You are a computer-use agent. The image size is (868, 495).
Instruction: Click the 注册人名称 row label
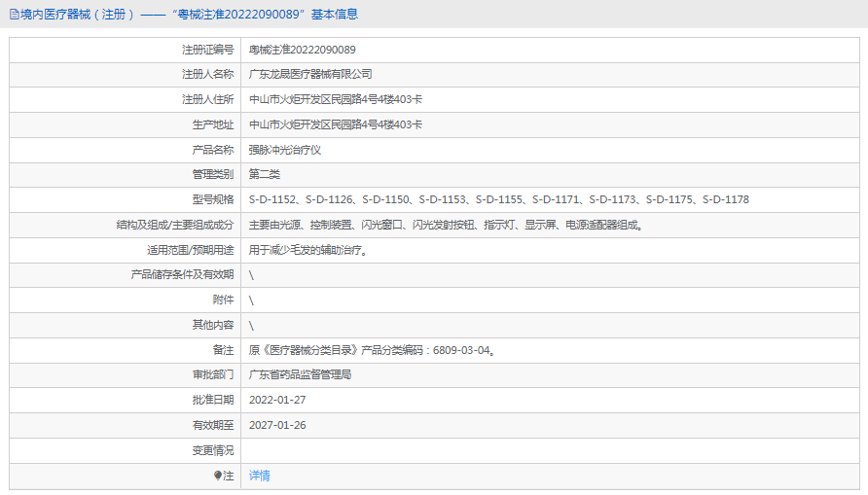(x=208, y=74)
